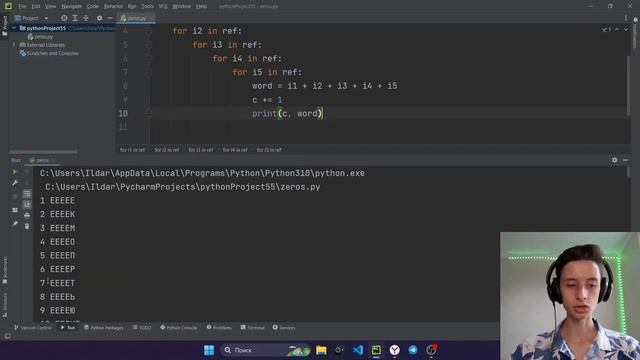The width and height of the screenshot is (640, 360).
Task: Open the Services tool window
Action: (284, 327)
